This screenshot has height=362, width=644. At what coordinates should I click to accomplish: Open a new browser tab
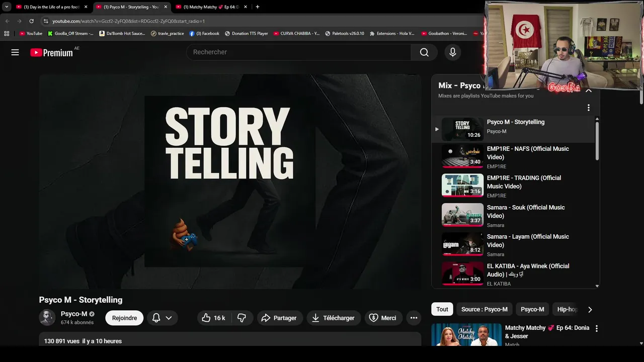(258, 7)
